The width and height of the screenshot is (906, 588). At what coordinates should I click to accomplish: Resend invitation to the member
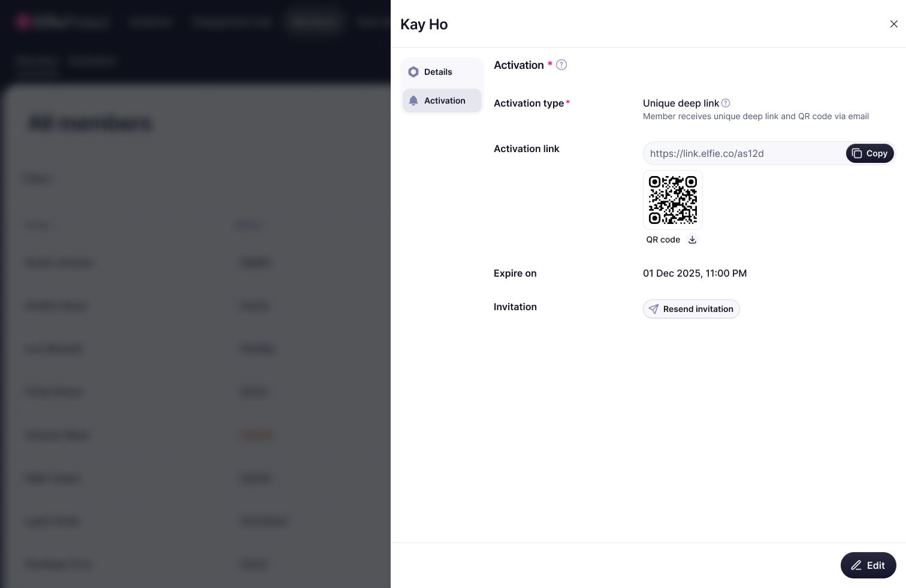[691, 309]
